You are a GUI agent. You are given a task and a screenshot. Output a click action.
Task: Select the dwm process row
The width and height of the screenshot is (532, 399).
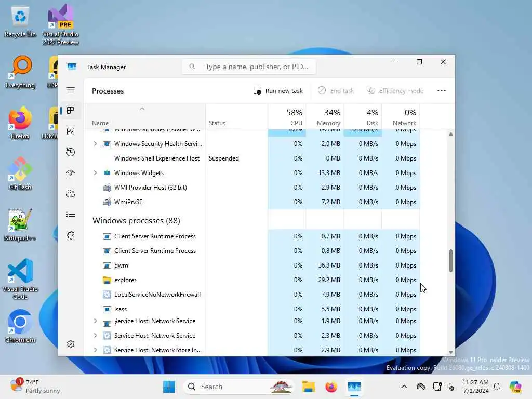[x=252, y=265]
